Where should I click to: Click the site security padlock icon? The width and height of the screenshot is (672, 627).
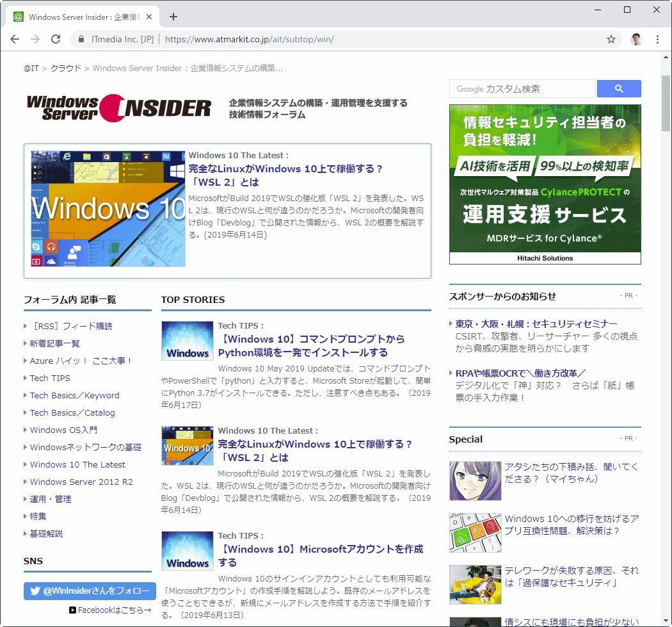coord(81,39)
